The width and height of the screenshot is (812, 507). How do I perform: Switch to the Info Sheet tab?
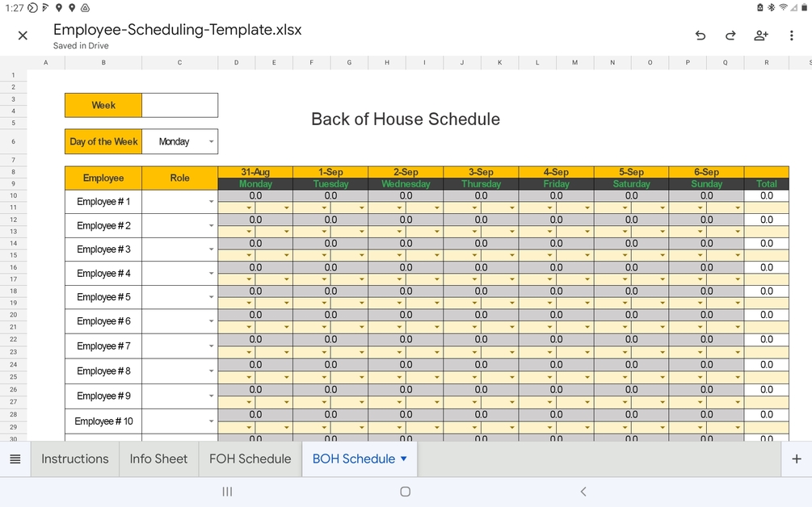pos(158,459)
